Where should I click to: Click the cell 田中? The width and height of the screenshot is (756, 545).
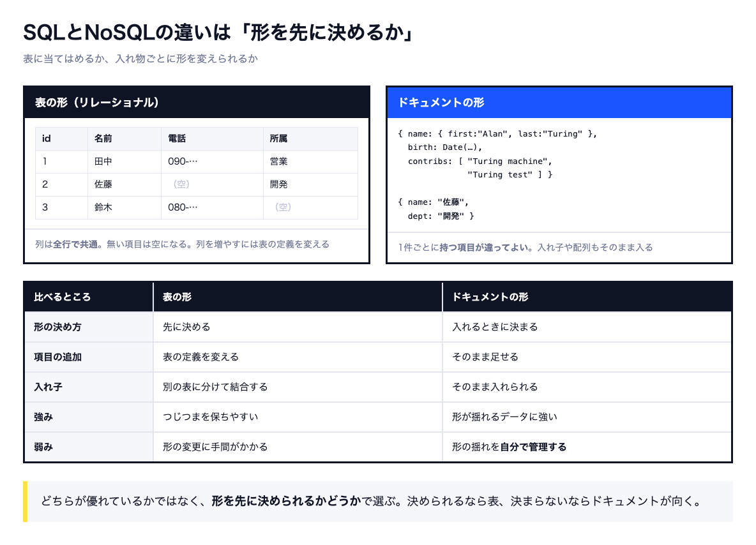pyautogui.click(x=125, y=161)
